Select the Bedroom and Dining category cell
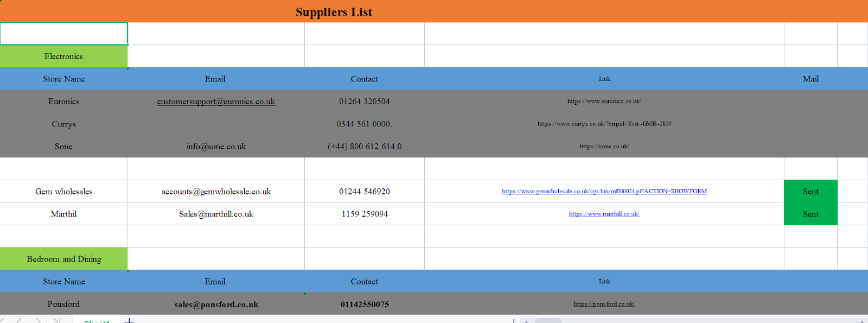 [63, 259]
